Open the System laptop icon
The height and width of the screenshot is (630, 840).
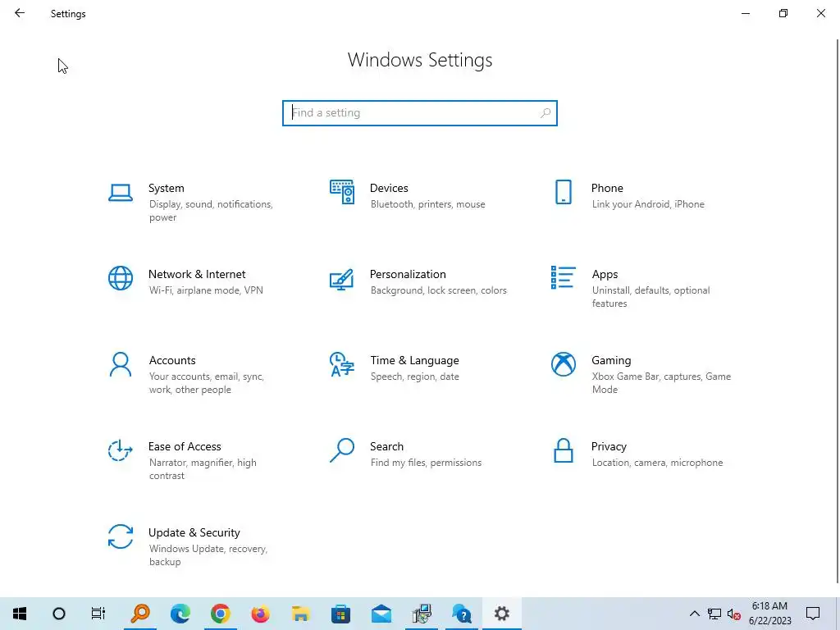[121, 192]
